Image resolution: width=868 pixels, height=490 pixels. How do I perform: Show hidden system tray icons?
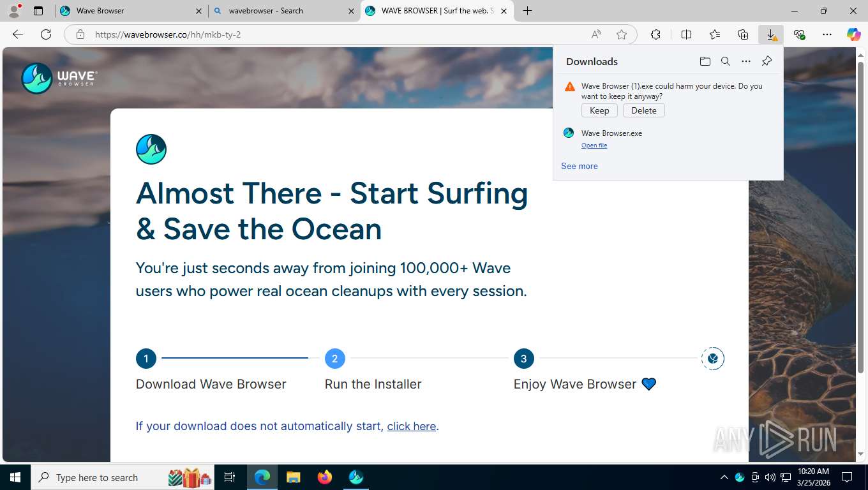[x=724, y=477]
